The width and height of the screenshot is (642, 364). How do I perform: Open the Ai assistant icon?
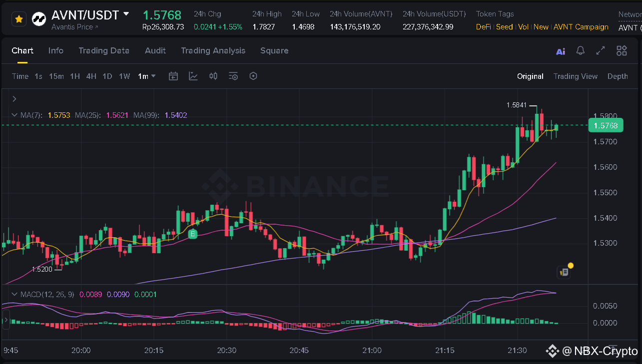coord(561,51)
